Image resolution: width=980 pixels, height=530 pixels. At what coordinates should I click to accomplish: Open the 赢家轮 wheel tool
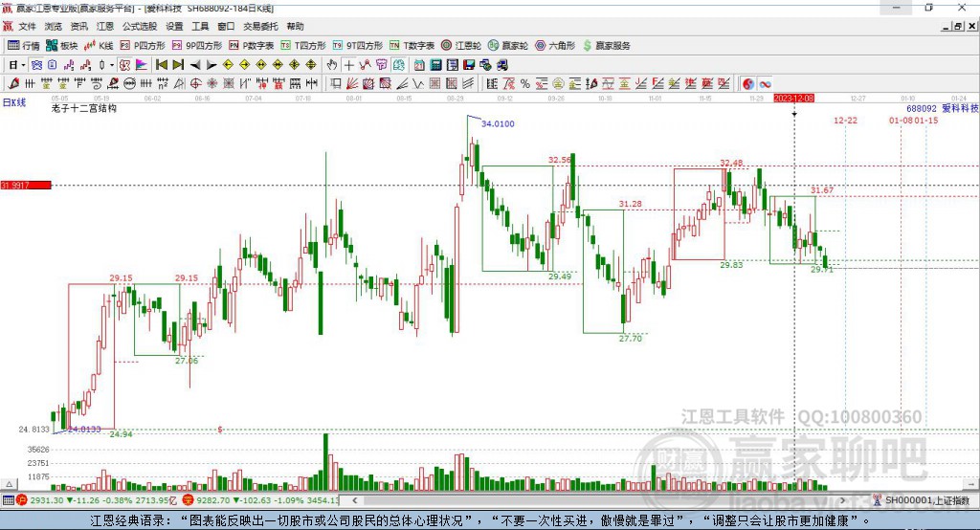(508, 46)
